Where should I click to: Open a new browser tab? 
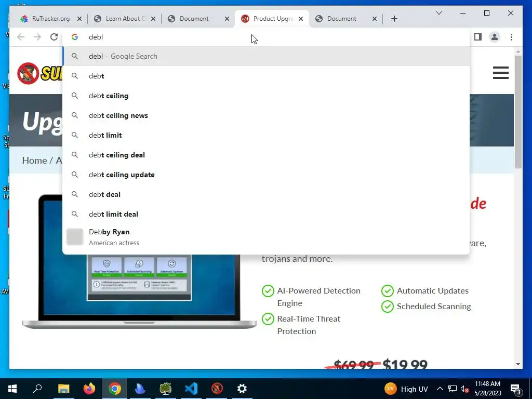pos(394,19)
